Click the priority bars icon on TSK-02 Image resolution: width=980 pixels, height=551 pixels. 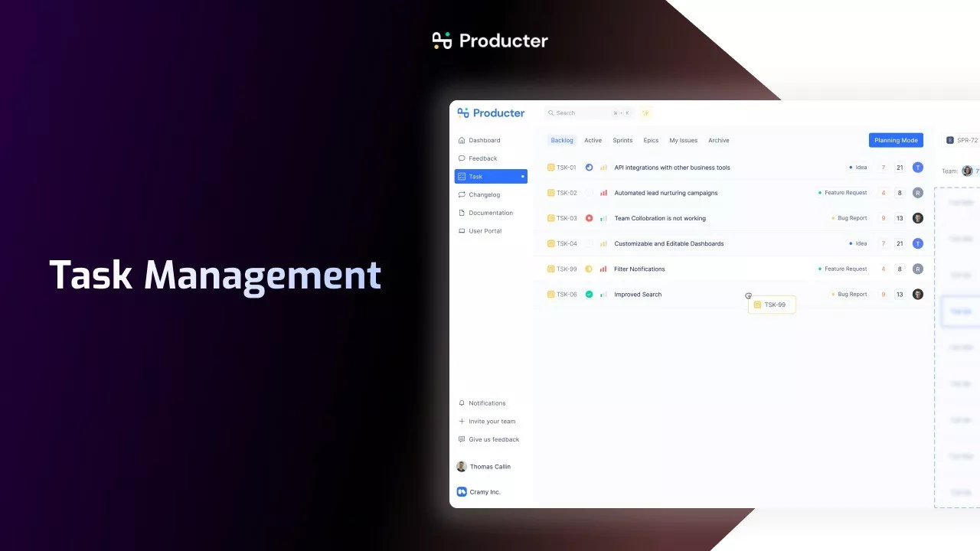[603, 193]
